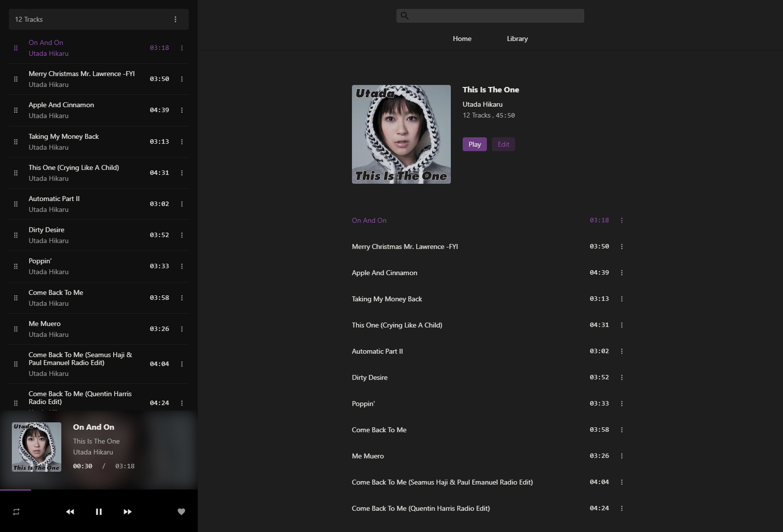Go to the Library tab

click(517, 39)
